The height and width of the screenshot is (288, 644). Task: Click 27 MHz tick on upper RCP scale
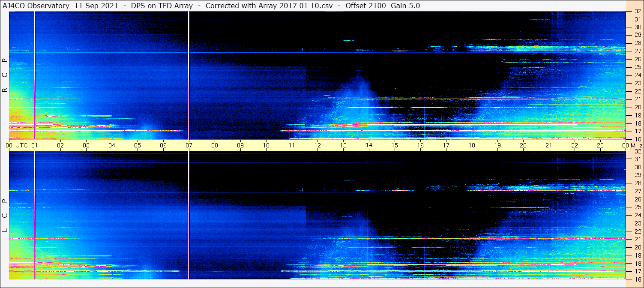click(x=637, y=51)
